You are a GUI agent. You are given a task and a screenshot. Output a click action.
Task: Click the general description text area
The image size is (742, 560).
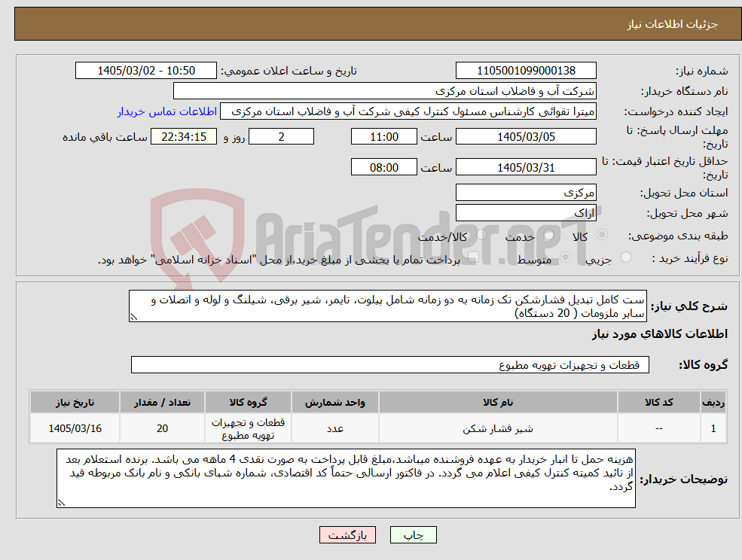387,306
